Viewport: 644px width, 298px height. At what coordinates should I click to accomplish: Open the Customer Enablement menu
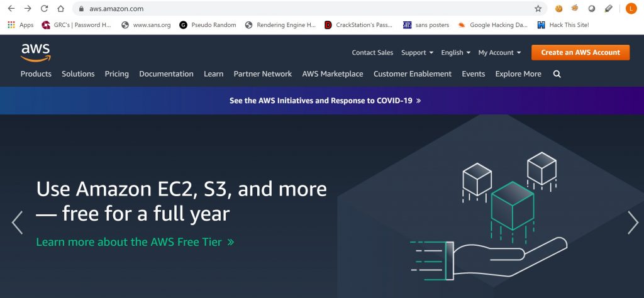[x=413, y=74]
